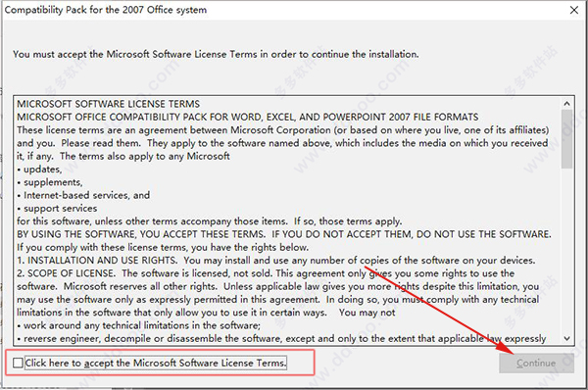This screenshot has width=588, height=390.
Task: Click the 'support services' bullet line
Action: click(57, 208)
